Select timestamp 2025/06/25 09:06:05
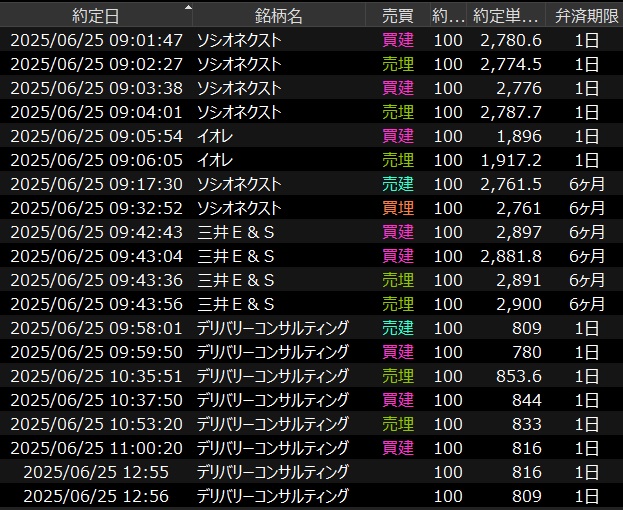This screenshot has height=510, width=623. tap(97, 160)
